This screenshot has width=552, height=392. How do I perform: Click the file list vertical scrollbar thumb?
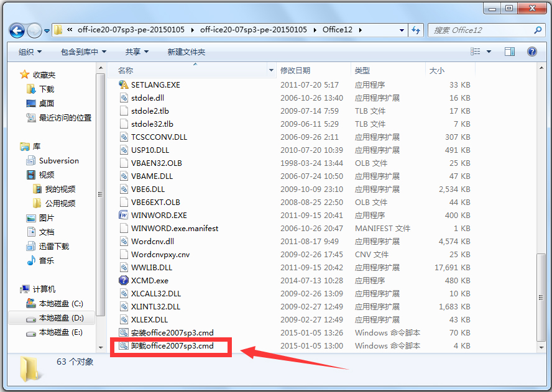click(541, 298)
